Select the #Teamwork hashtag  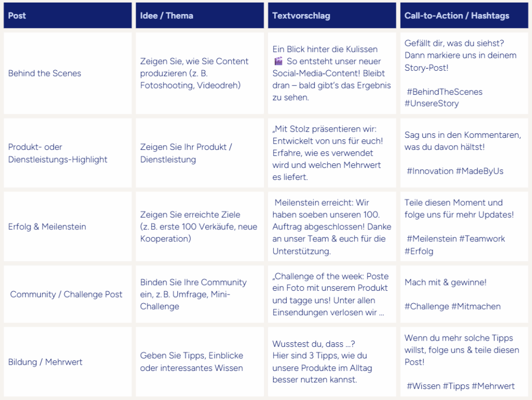(482, 239)
